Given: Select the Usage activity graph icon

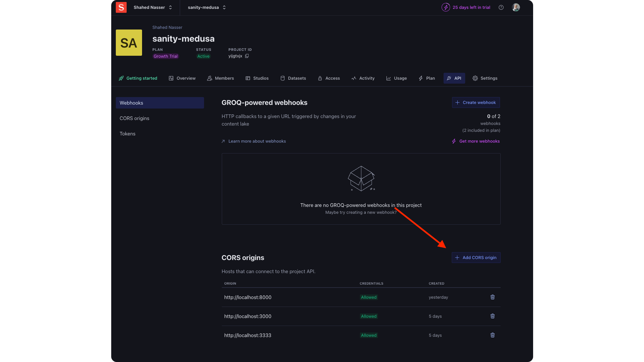Looking at the screenshot, I should click(x=388, y=78).
